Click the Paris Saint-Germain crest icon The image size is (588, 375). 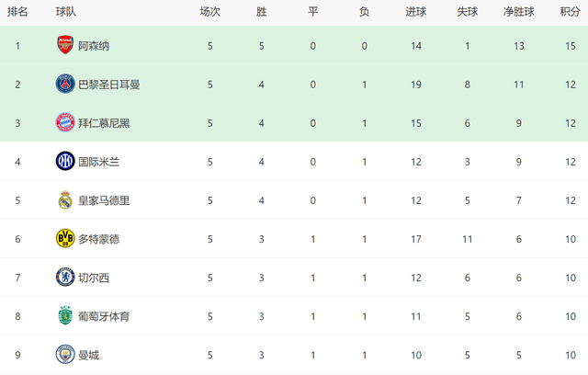click(64, 84)
